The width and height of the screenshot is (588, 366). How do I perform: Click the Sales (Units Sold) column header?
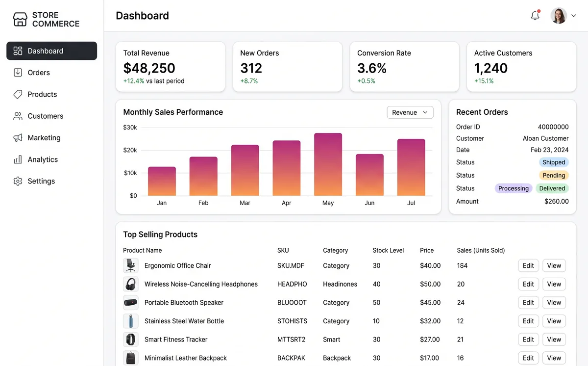tap(481, 250)
